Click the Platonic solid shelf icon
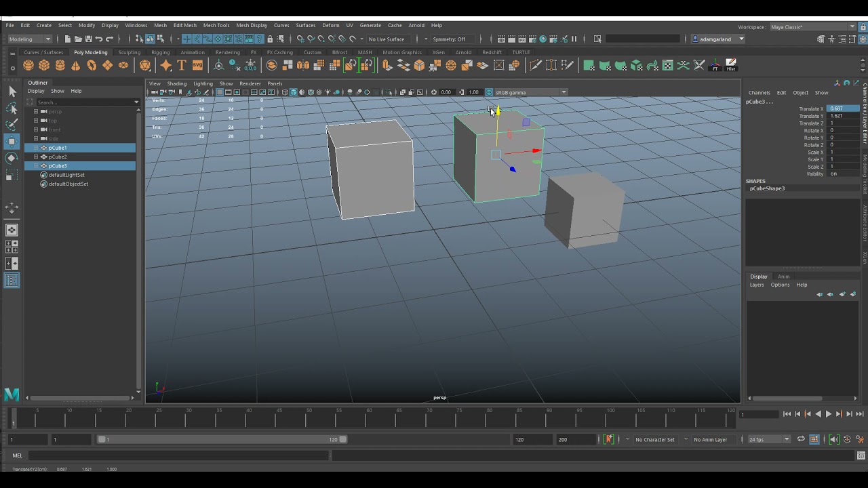 [x=145, y=66]
